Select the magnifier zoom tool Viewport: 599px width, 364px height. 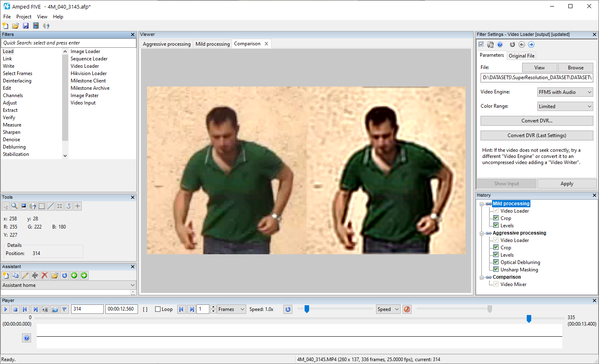[x=15, y=206]
